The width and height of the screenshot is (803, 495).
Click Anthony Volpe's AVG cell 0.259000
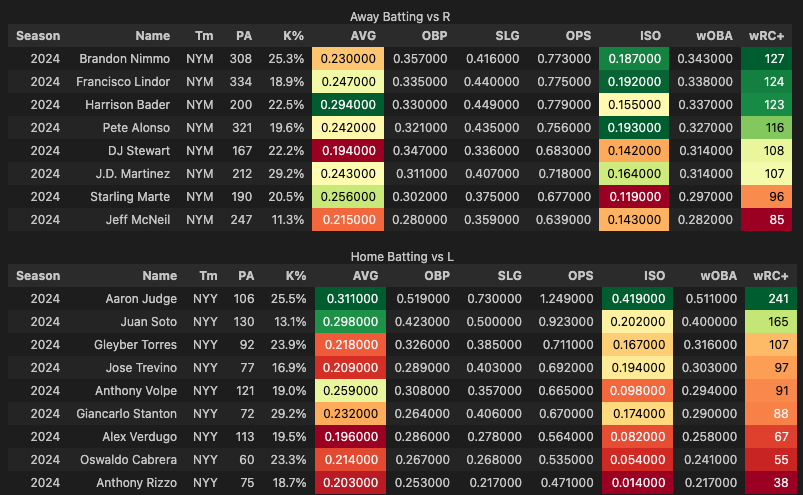[x=350, y=391]
